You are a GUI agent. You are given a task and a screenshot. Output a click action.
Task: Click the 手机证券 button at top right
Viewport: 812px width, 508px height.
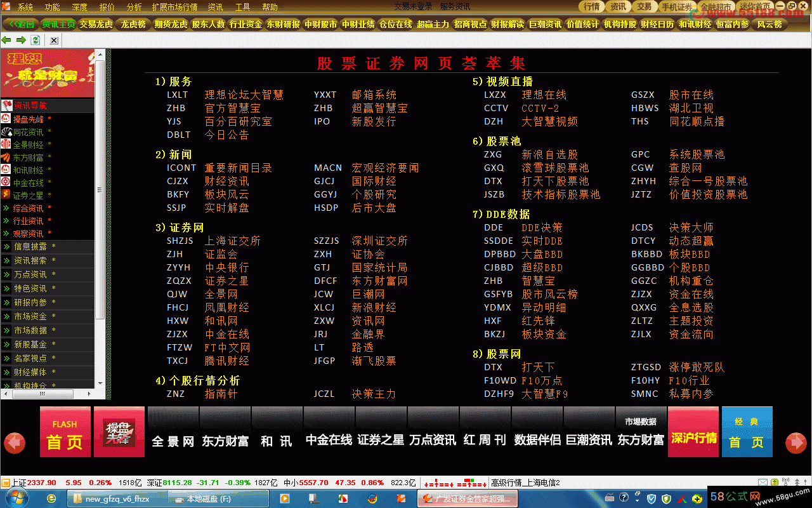click(x=677, y=7)
